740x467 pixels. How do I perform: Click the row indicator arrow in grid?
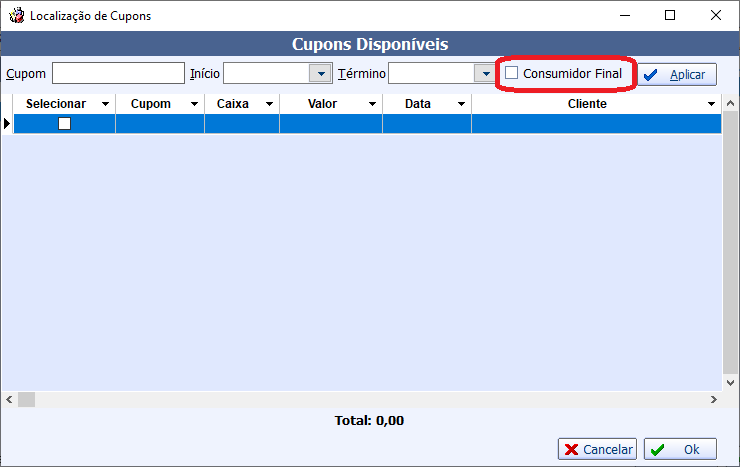[7, 124]
